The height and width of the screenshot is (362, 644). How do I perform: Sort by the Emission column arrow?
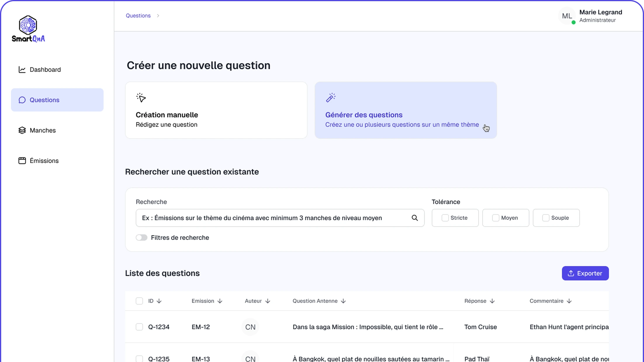coord(220,301)
